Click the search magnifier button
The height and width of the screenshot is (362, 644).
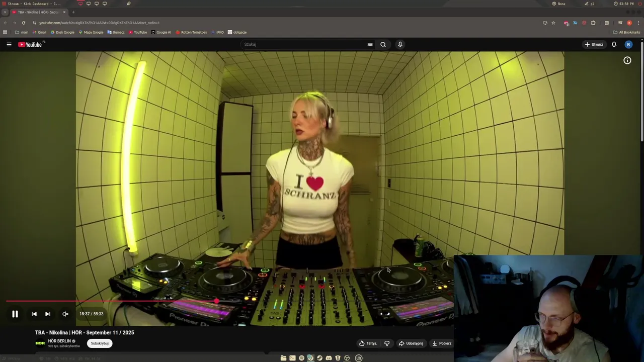pyautogui.click(x=383, y=44)
